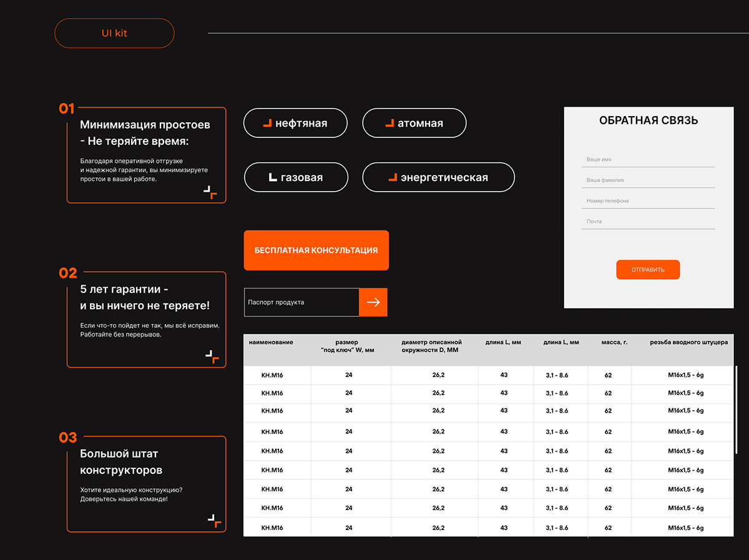Click corner icon in 5 лет гарантии card

[212, 357]
